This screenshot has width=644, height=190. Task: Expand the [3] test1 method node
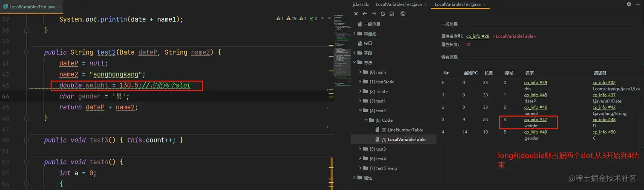[x=360, y=101]
